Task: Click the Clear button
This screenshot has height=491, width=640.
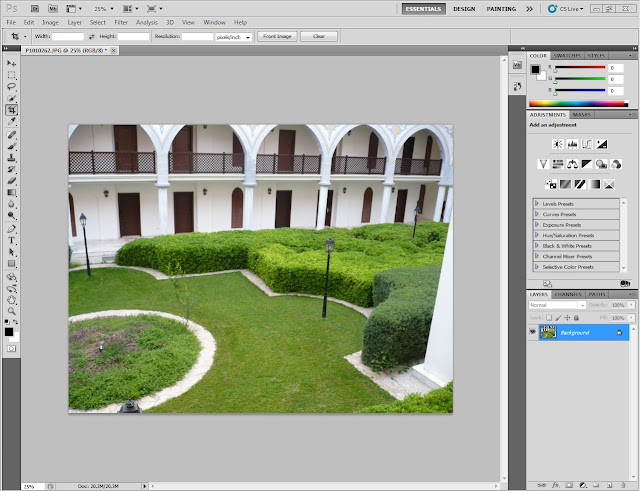Action: point(319,36)
